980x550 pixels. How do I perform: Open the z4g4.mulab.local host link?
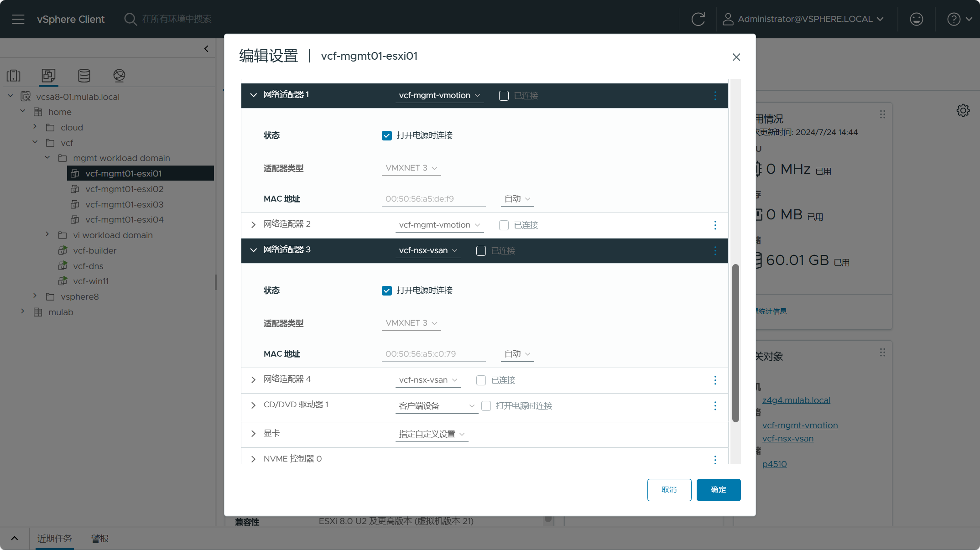tap(796, 400)
